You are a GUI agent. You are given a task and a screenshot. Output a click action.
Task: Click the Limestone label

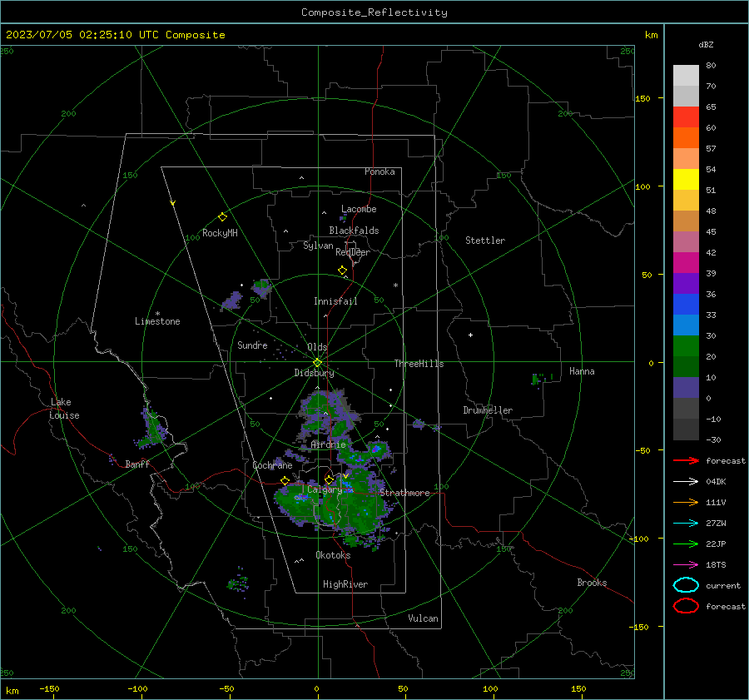pyautogui.click(x=157, y=321)
